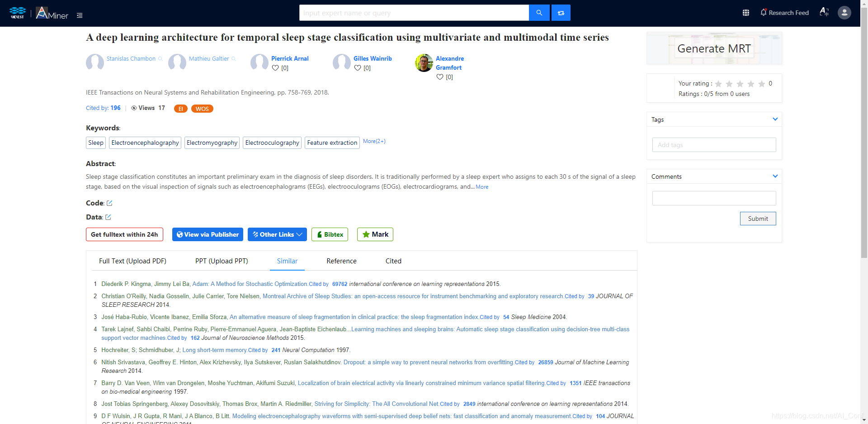Open Alexandre Gramfort's profile photo
868x424 pixels.
coord(424,63)
